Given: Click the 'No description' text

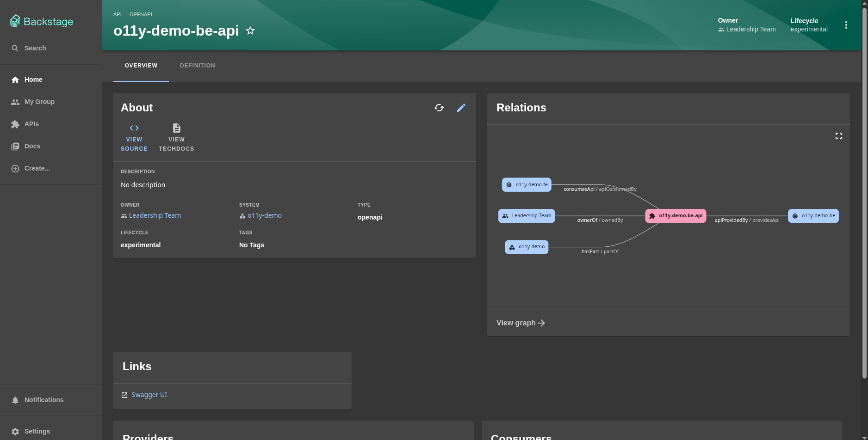Looking at the screenshot, I should [143, 185].
